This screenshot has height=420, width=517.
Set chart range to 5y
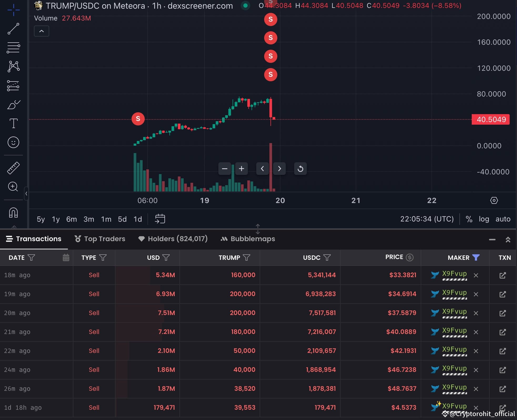tap(41, 219)
